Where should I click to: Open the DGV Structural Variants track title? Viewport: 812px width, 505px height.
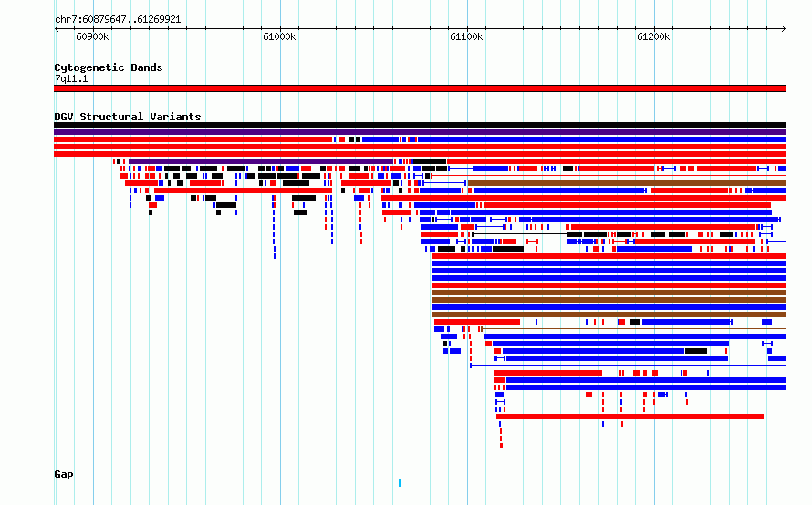[x=128, y=117]
